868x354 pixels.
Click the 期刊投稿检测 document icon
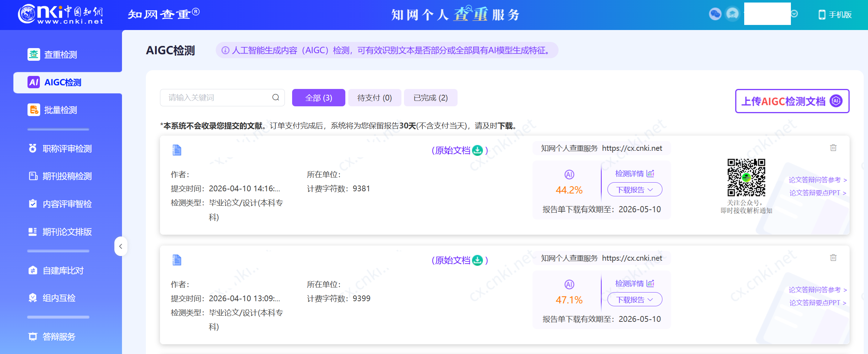pyautogui.click(x=33, y=176)
